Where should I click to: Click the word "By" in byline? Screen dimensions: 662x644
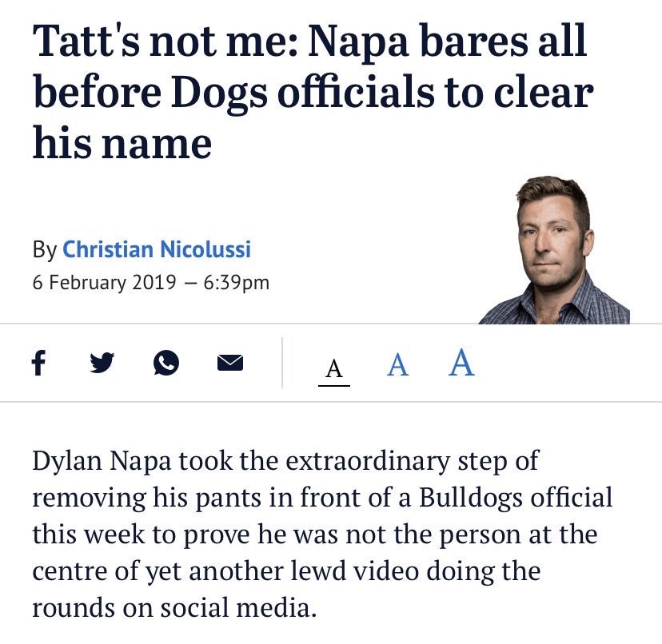tap(44, 249)
